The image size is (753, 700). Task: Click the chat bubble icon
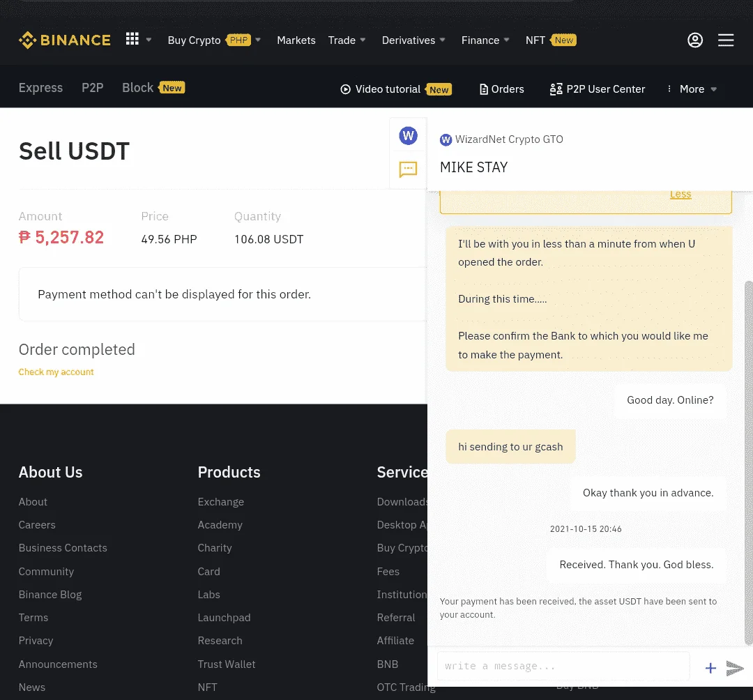[408, 169]
